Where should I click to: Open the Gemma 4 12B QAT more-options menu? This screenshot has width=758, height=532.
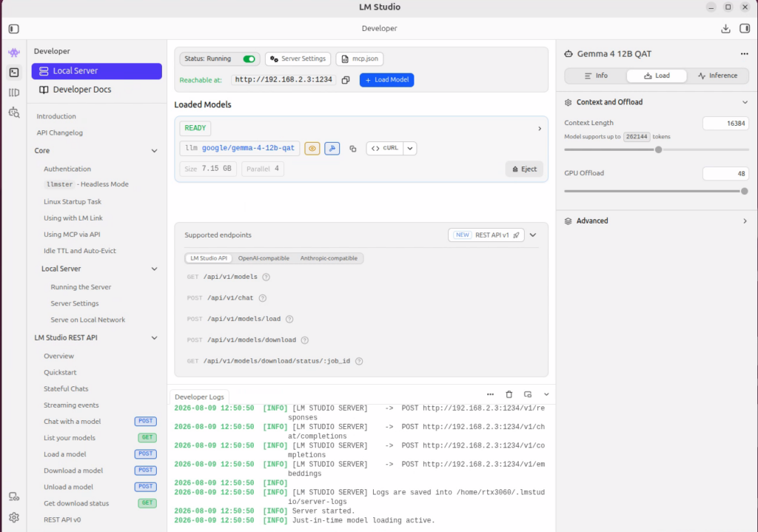click(x=745, y=53)
